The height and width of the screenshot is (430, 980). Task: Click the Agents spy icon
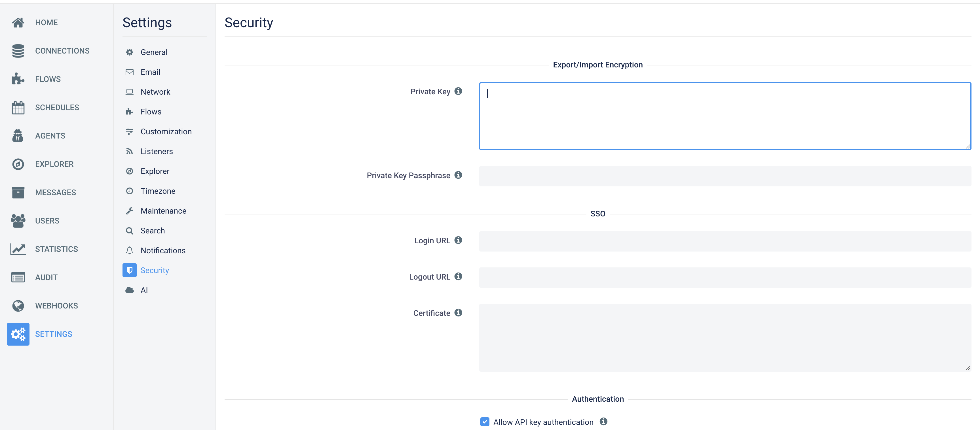18,136
